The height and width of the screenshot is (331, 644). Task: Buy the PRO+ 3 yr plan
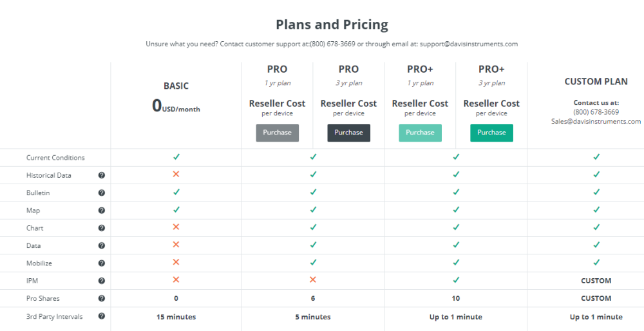tap(491, 133)
